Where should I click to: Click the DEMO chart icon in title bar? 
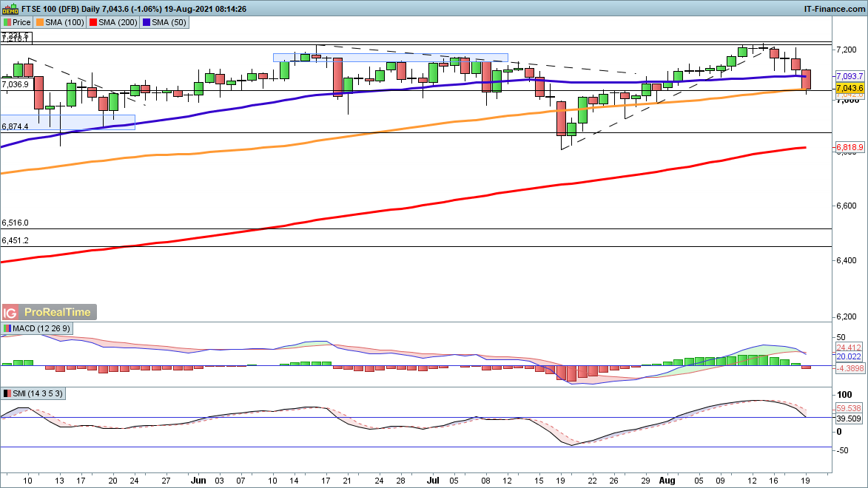8,8
